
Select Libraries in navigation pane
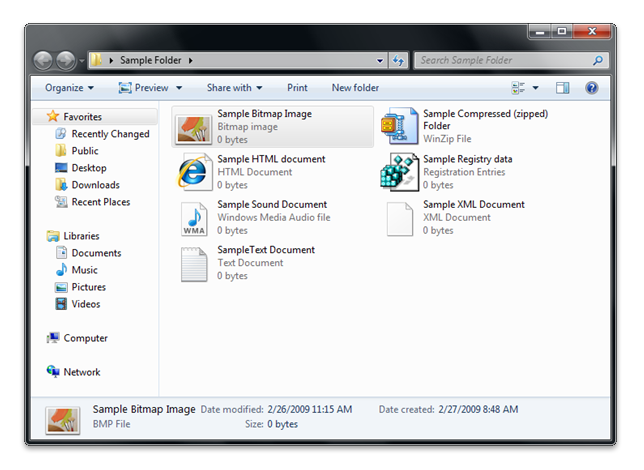click(x=81, y=236)
